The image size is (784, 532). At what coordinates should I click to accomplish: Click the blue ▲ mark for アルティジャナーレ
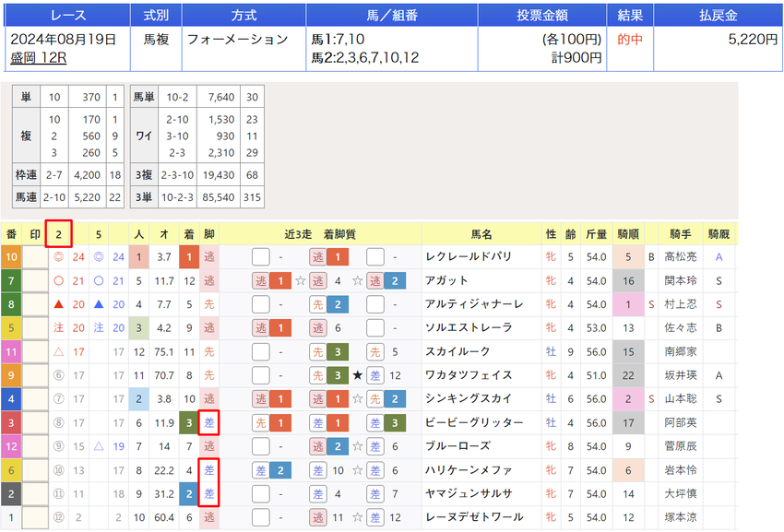[x=99, y=304]
